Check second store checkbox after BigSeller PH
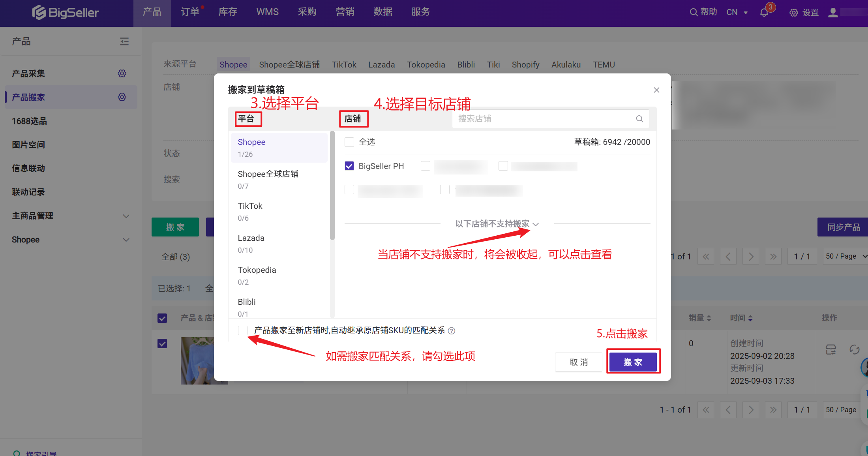 pos(426,166)
